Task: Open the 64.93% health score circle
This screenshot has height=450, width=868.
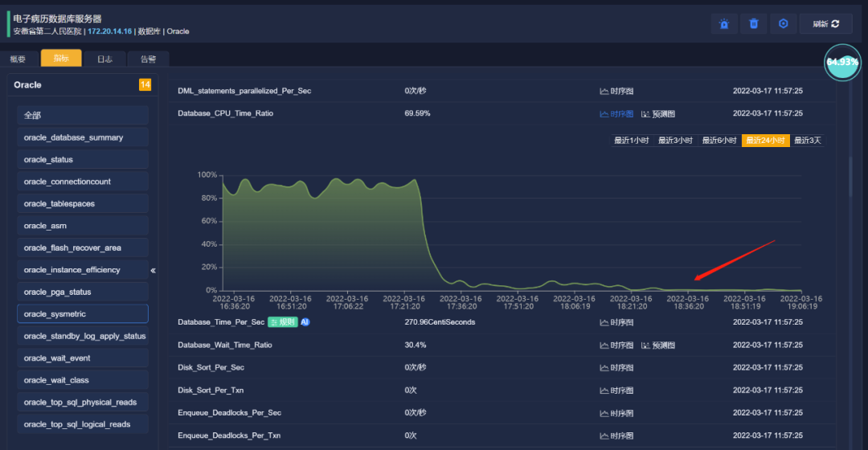Action: tap(842, 62)
